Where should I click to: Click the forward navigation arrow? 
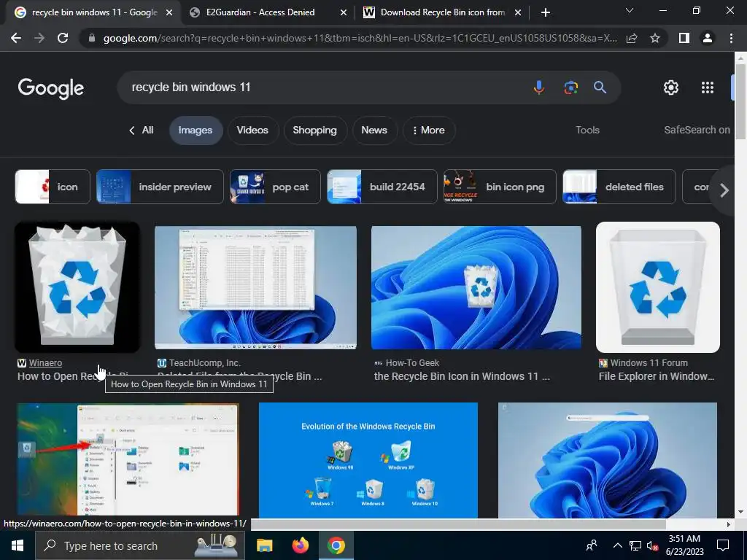pyautogui.click(x=39, y=38)
